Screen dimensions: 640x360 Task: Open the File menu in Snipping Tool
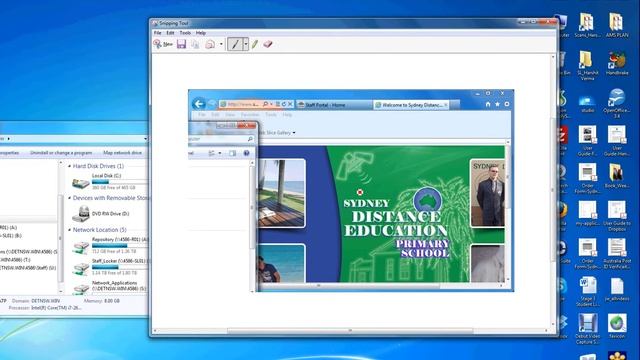158,33
